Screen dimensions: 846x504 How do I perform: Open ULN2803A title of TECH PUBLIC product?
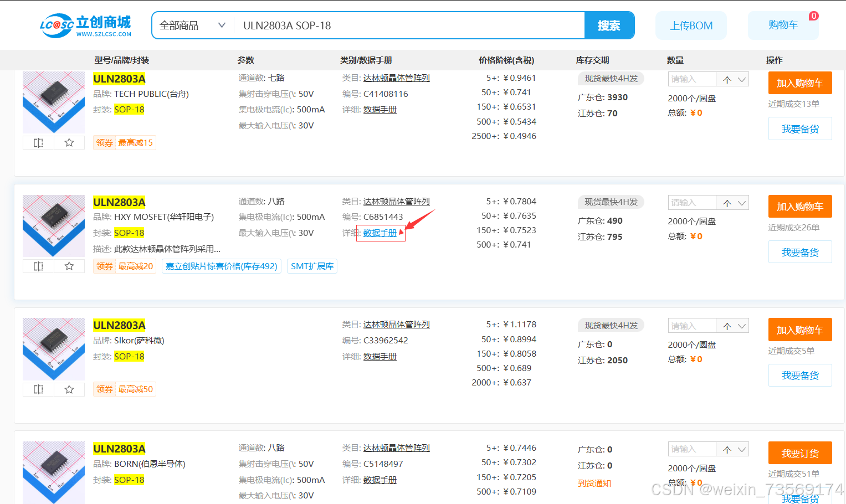coord(119,79)
